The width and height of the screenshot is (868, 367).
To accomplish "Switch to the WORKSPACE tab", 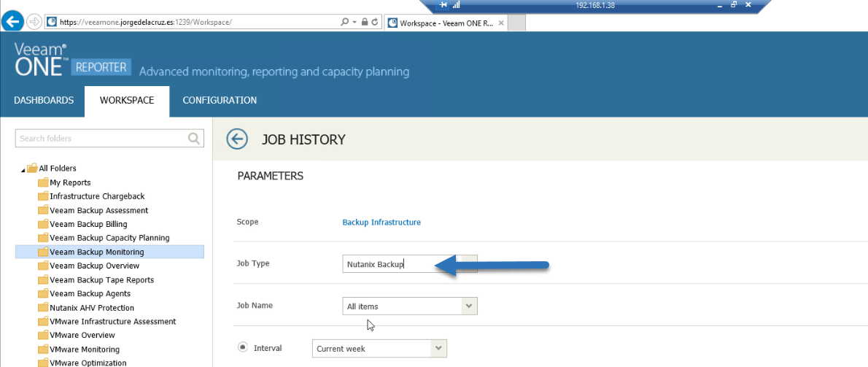I will coord(127,101).
